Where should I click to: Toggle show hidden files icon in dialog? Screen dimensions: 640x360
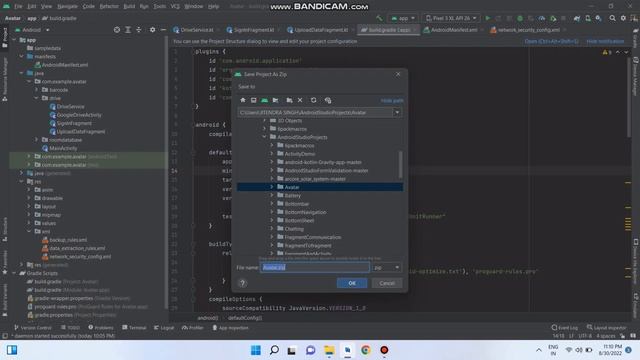pyautogui.click(x=328, y=100)
